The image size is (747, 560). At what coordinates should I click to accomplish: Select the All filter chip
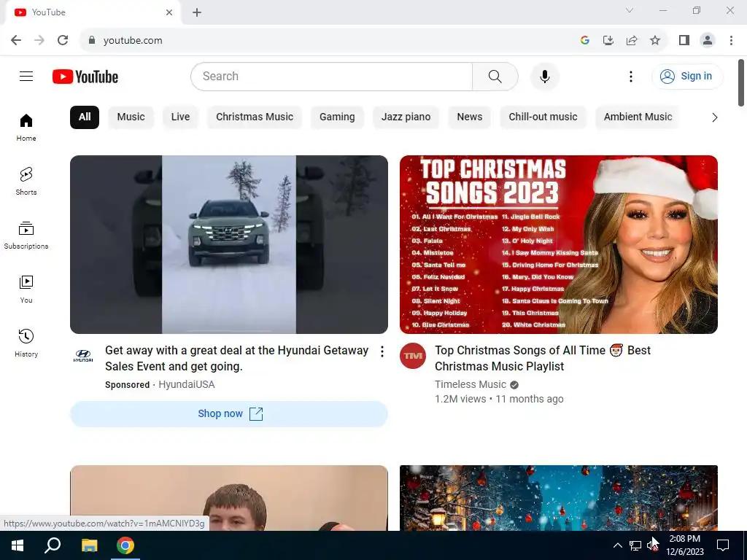pos(85,117)
